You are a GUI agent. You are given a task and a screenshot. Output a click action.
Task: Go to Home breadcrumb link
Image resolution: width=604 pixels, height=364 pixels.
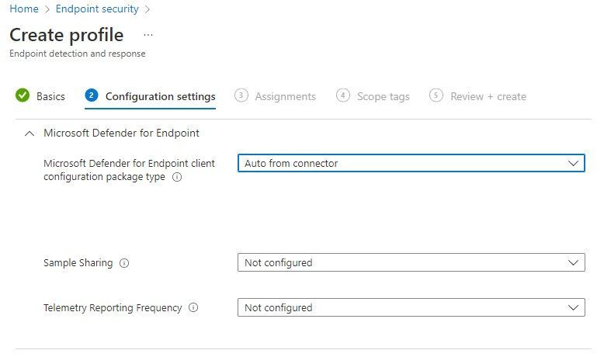[x=24, y=9]
